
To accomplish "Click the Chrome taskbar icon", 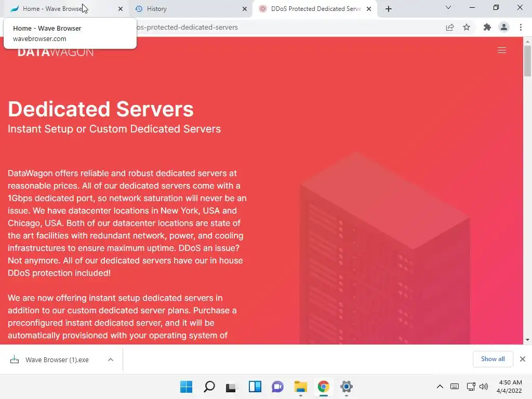I will 323,387.
